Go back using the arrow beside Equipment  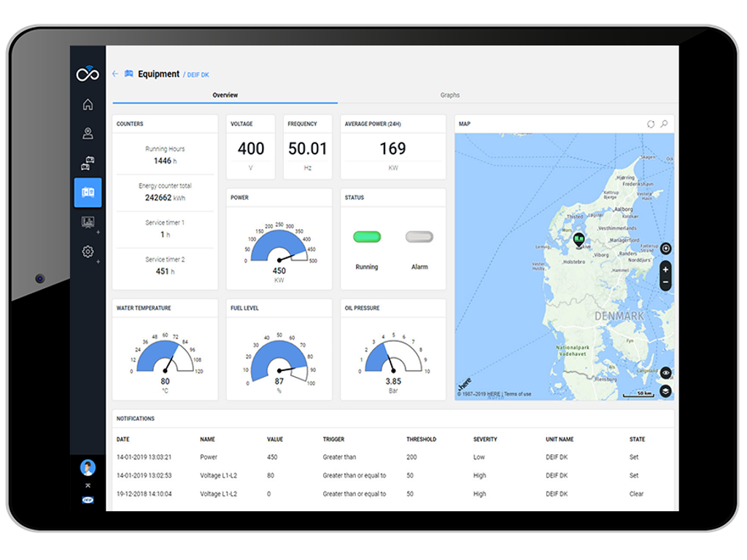(115, 74)
